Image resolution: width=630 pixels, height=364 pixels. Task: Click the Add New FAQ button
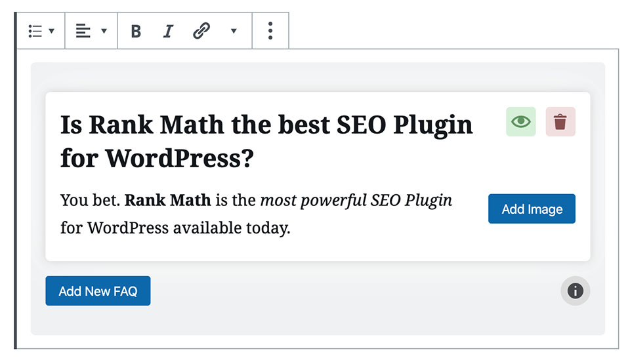click(98, 291)
